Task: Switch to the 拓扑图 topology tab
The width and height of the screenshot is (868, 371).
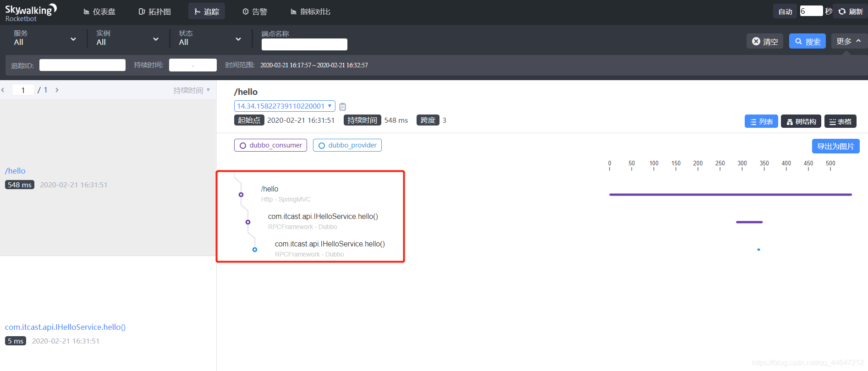Action: pyautogui.click(x=154, y=11)
